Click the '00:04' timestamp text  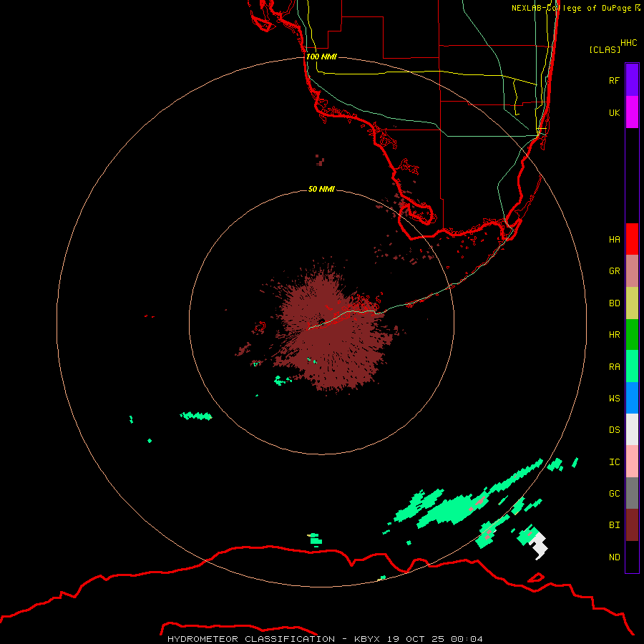click(x=467, y=639)
